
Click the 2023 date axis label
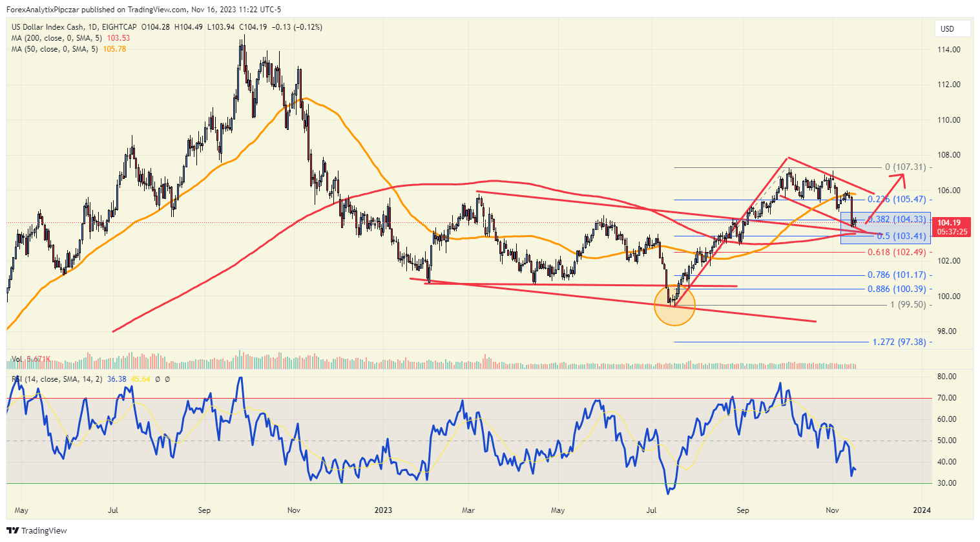click(x=384, y=510)
